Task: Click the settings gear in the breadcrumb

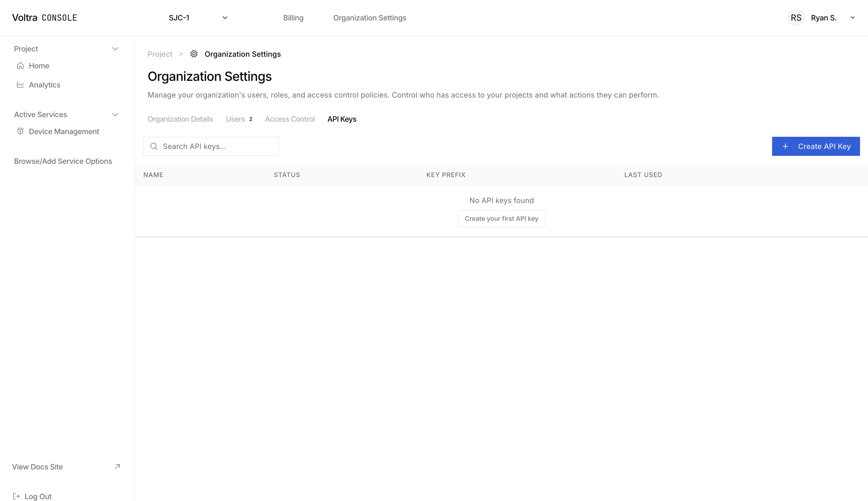Action: [194, 54]
